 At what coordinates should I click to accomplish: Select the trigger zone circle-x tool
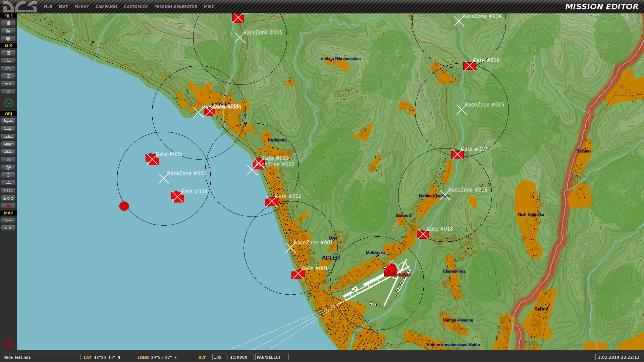pos(8,175)
